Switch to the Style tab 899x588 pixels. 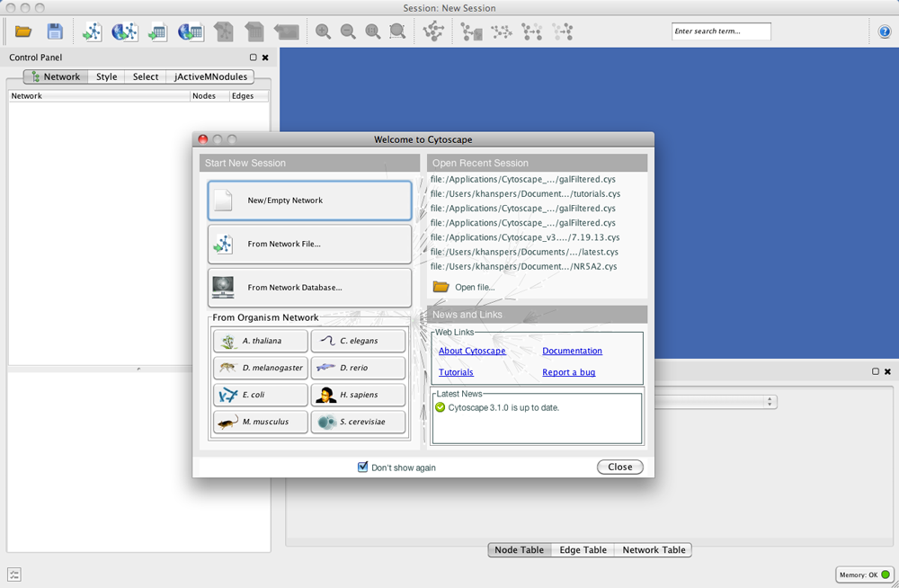click(106, 76)
